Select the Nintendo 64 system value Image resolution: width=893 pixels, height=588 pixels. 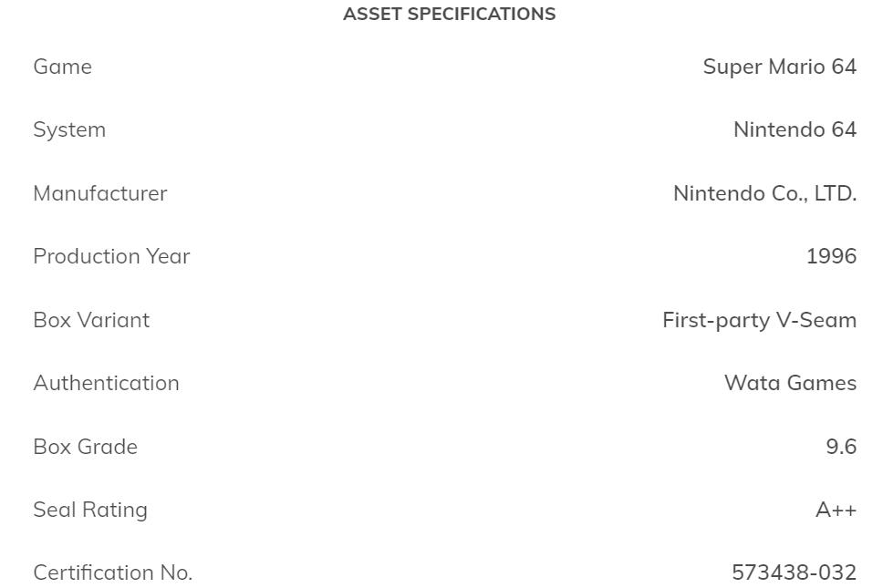[794, 129]
